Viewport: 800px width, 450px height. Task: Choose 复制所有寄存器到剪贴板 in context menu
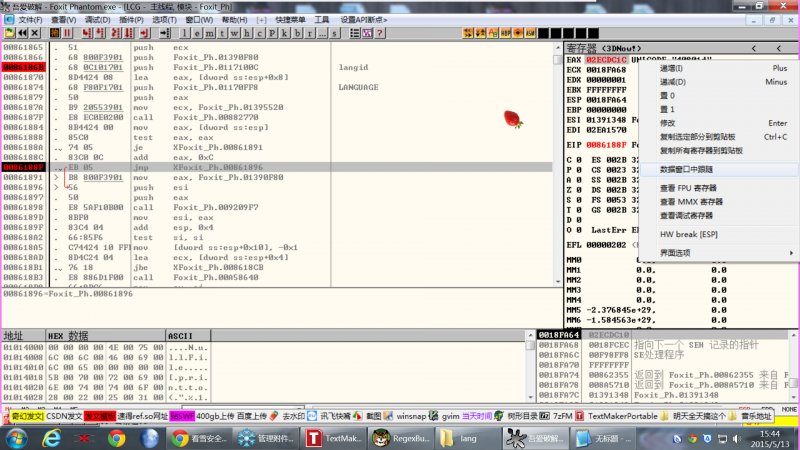click(718, 151)
